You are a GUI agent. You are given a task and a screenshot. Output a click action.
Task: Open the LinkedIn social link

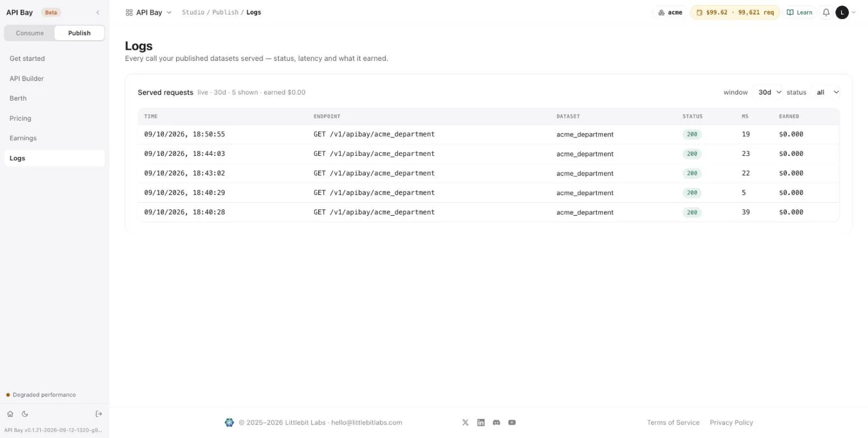(x=481, y=422)
